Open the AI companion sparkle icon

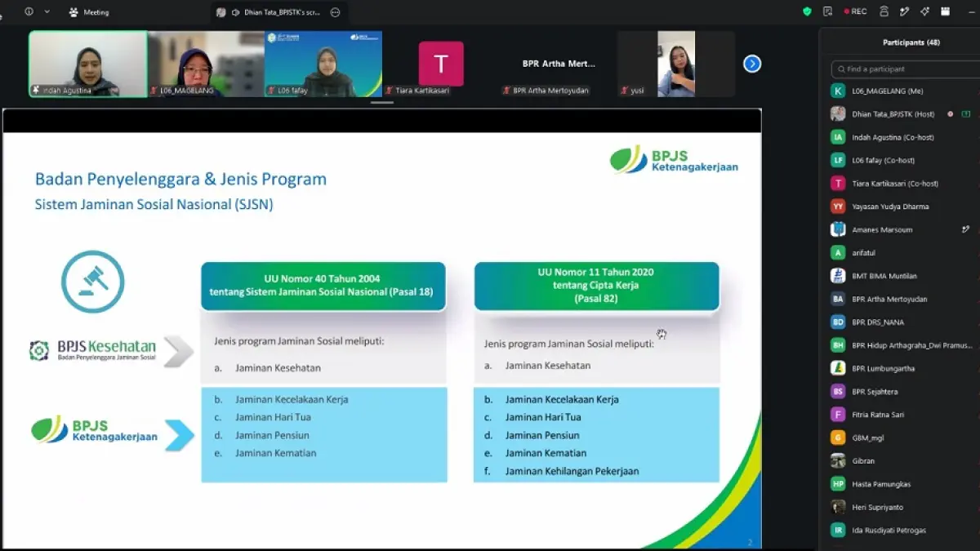[x=924, y=11]
